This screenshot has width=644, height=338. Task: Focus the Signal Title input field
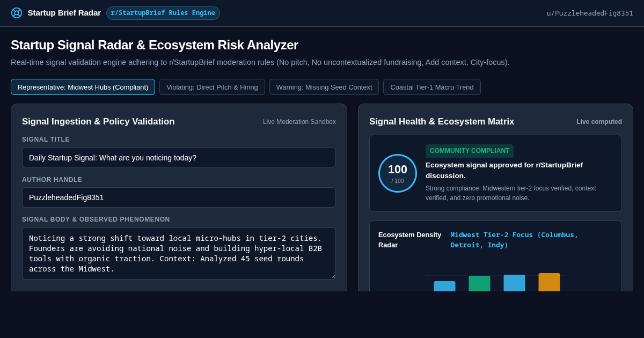(x=179, y=157)
